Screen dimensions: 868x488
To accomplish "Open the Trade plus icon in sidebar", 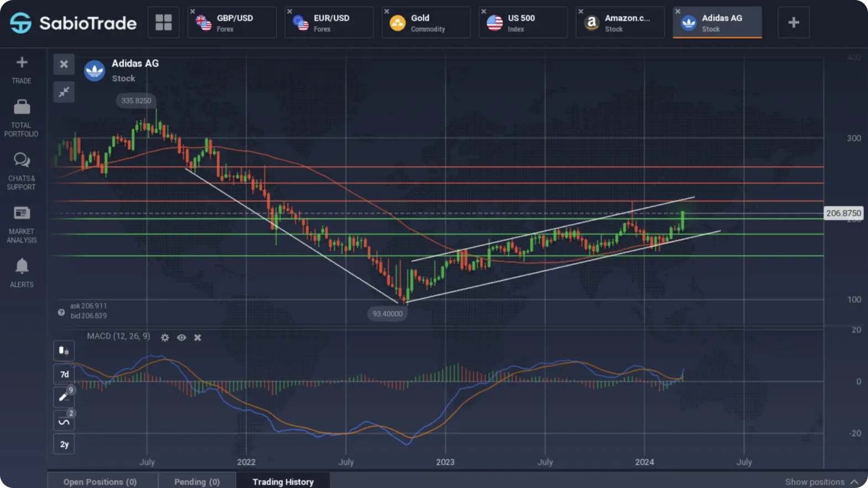I will click(22, 63).
